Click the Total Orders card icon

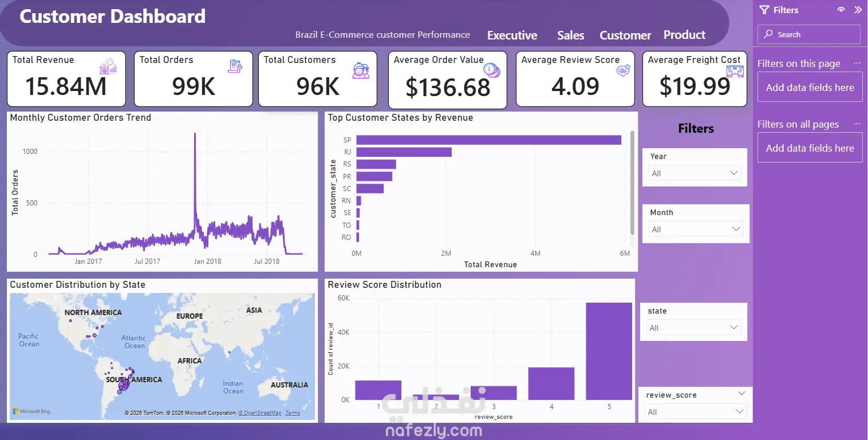(235, 66)
